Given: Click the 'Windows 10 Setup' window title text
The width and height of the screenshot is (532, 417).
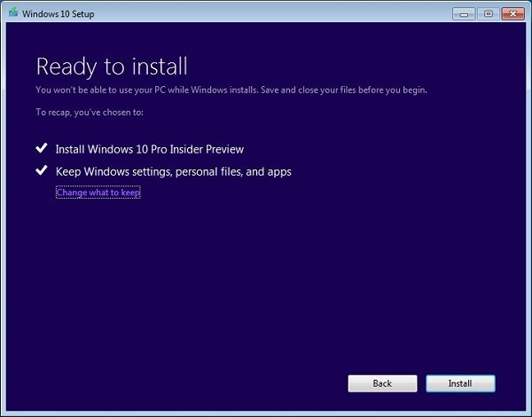Looking at the screenshot, I should tap(59, 14).
